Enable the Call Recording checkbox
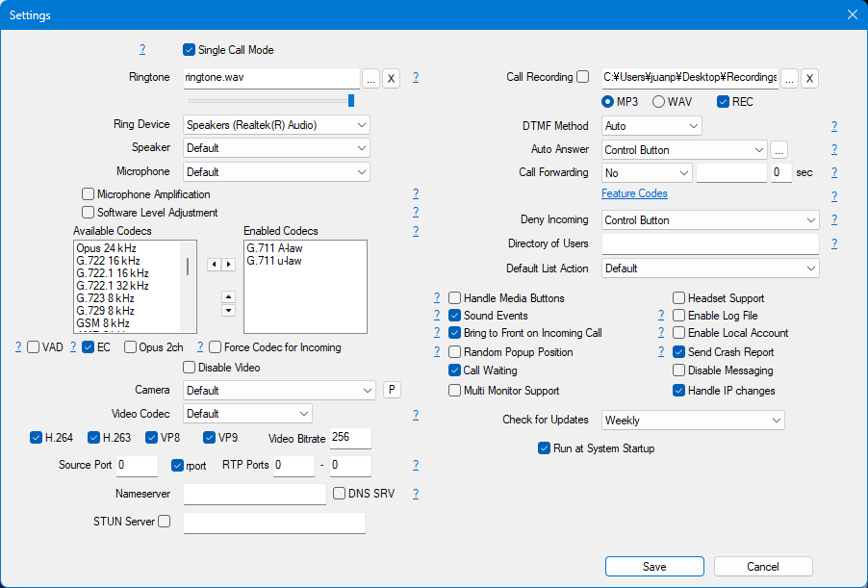868x588 pixels. click(x=582, y=77)
